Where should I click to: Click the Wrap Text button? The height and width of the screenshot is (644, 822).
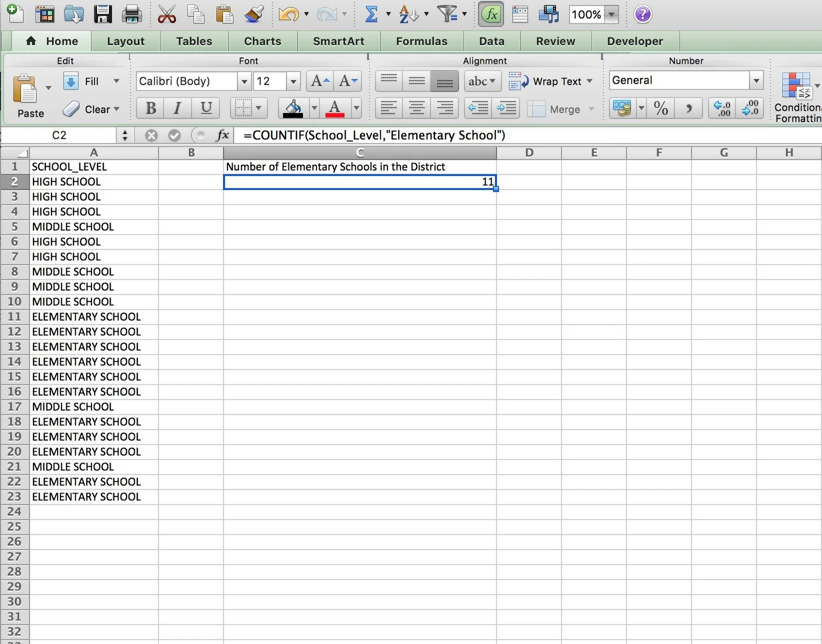tap(551, 81)
